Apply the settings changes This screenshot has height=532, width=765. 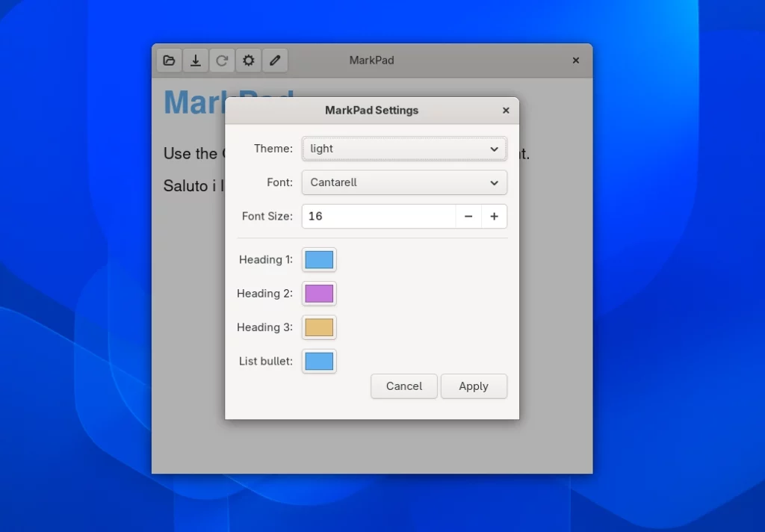coord(474,386)
